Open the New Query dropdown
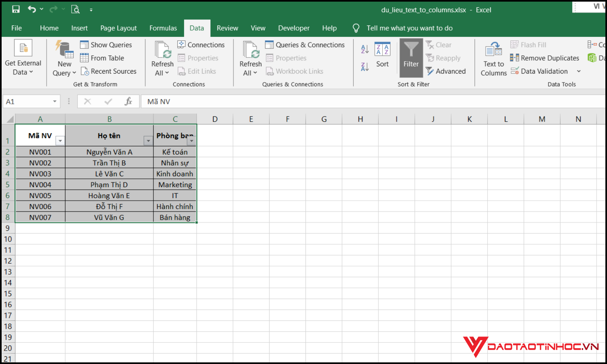The image size is (607, 364). 64,59
